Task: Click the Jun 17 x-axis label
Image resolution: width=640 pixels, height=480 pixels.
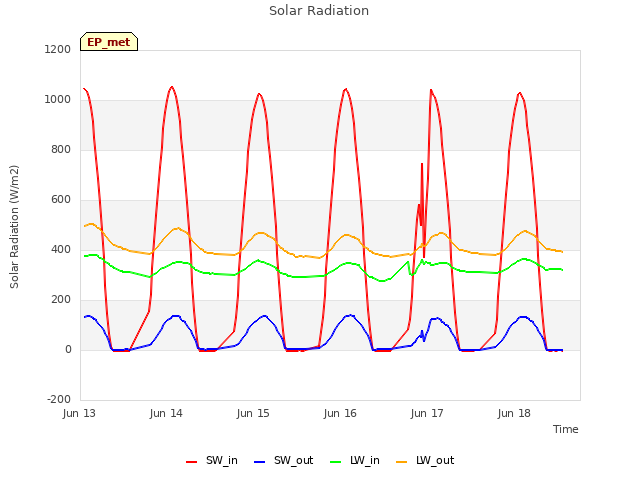Action: pyautogui.click(x=427, y=413)
